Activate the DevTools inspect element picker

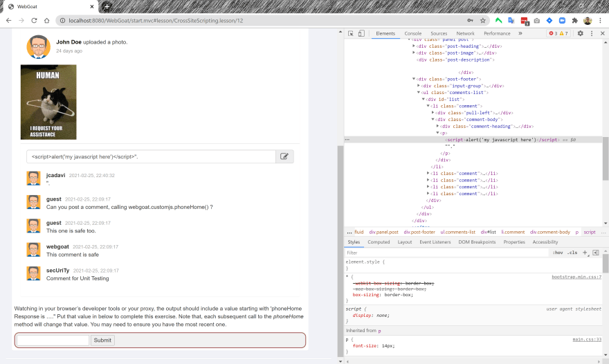click(x=351, y=33)
